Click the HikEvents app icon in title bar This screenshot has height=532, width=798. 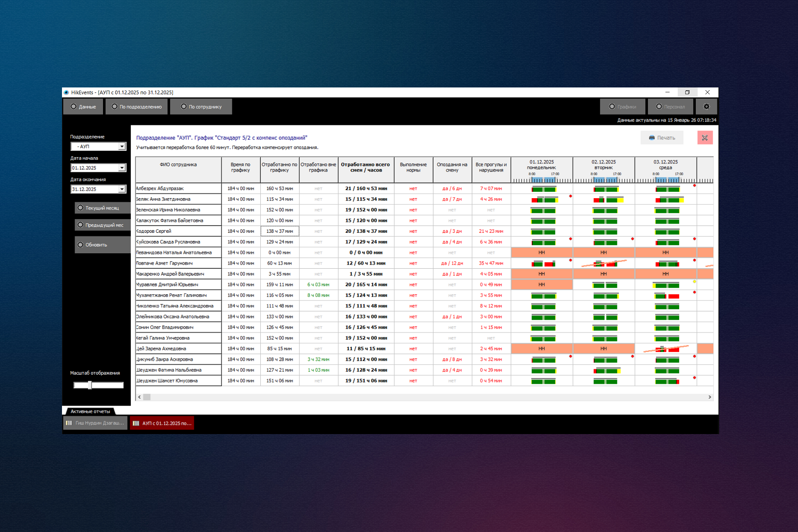(67, 92)
